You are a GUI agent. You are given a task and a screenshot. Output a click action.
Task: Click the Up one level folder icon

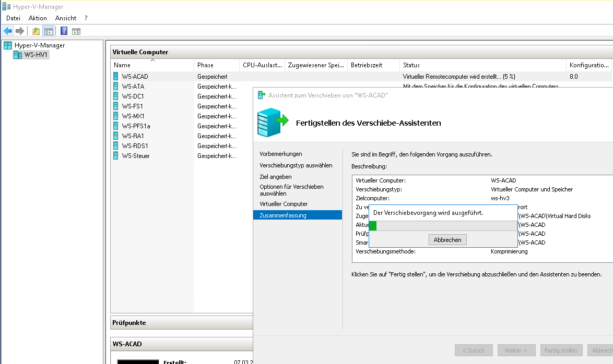(36, 31)
